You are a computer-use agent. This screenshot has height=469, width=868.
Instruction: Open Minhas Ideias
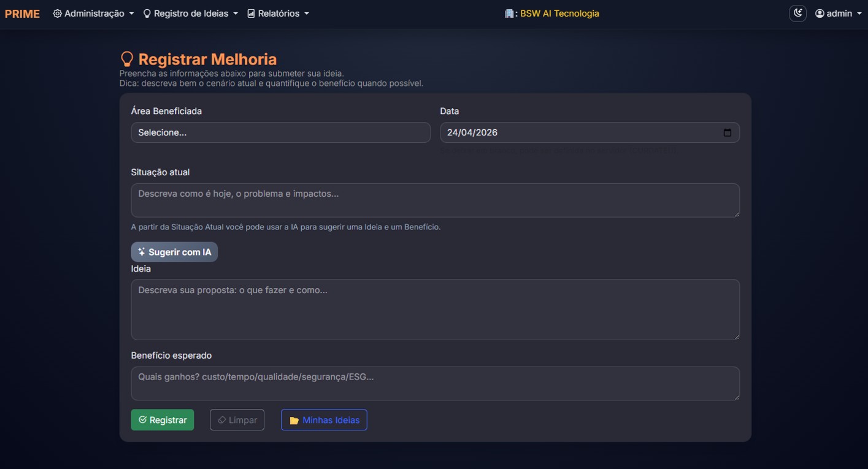[x=324, y=420]
